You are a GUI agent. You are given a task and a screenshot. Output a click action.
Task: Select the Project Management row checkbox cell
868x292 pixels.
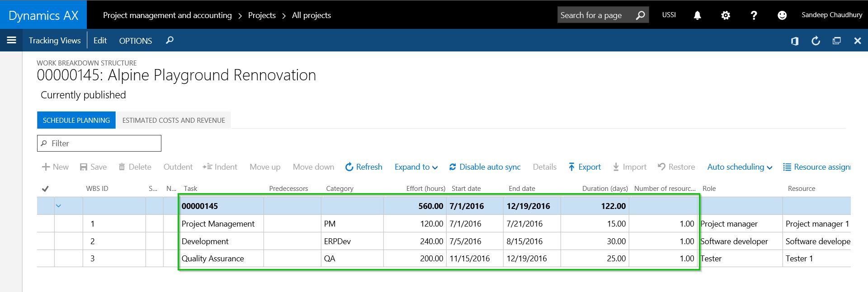(45, 224)
